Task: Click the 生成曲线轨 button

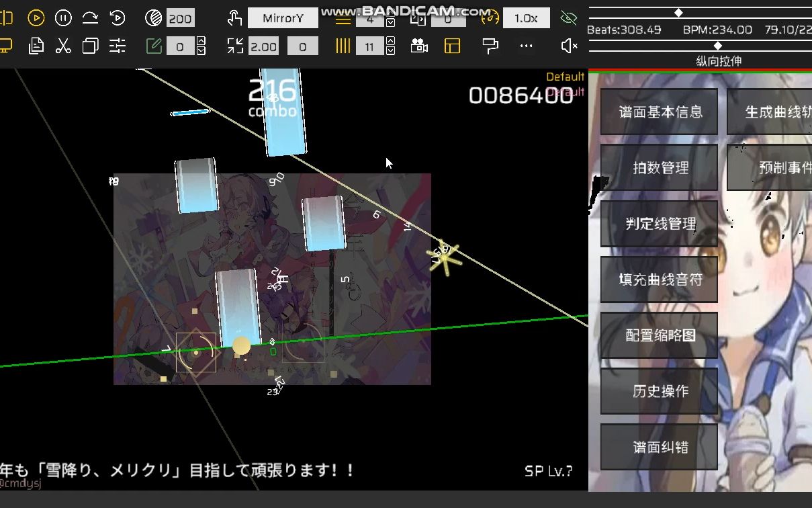Action: click(770, 112)
